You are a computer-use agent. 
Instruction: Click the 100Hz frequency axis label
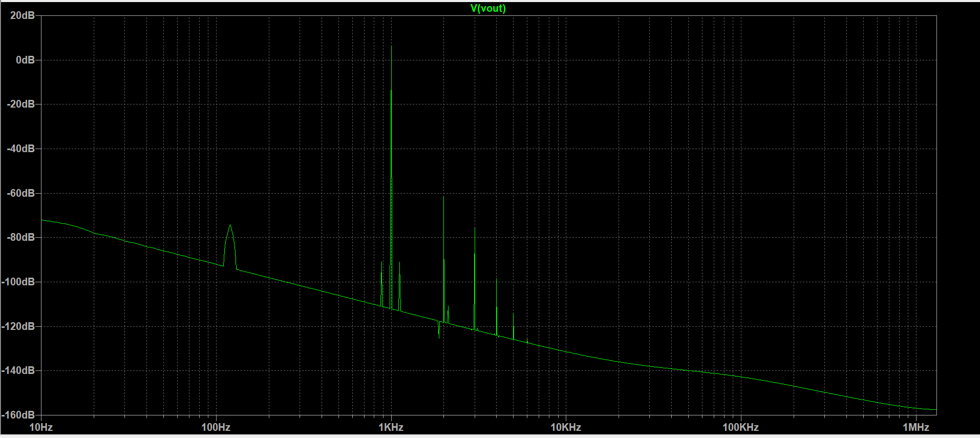tap(216, 427)
